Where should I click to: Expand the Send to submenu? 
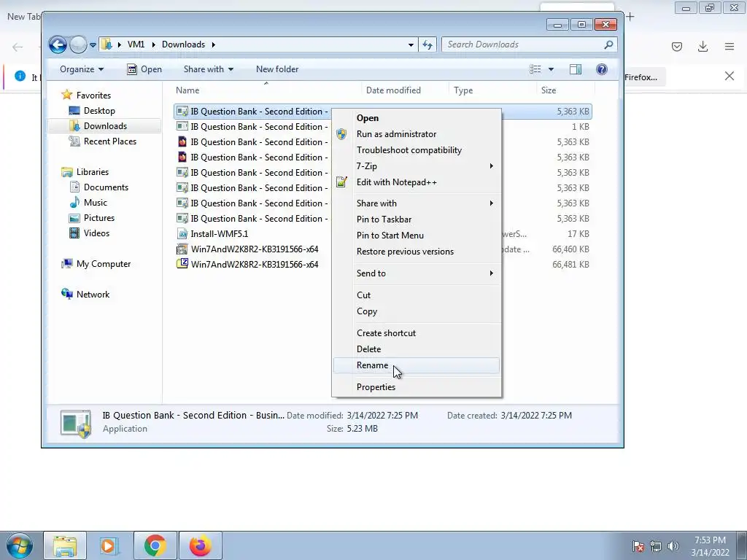417,273
